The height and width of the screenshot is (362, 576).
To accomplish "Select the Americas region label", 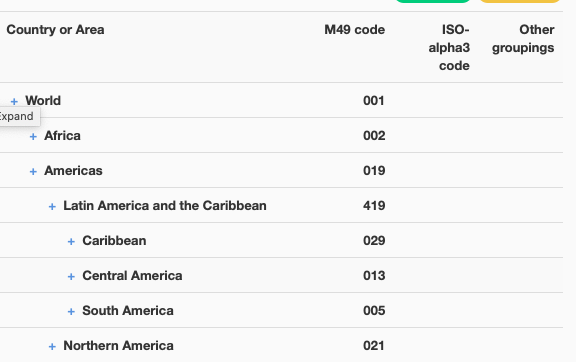I will 73,171.
